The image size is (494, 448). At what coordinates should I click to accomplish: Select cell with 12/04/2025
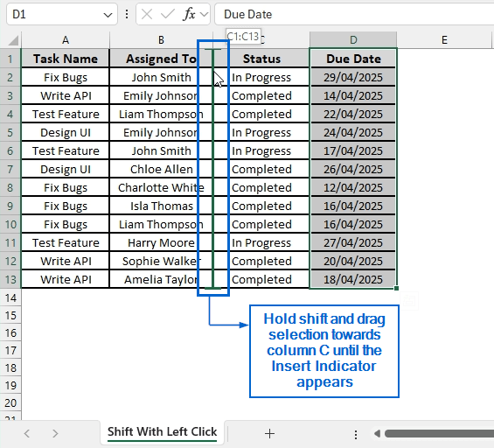coord(353,187)
